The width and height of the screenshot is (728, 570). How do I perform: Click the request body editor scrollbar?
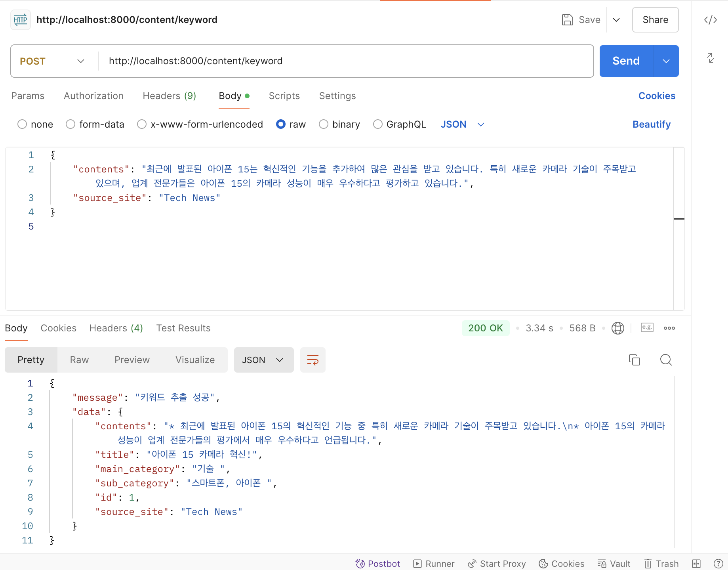(x=679, y=229)
